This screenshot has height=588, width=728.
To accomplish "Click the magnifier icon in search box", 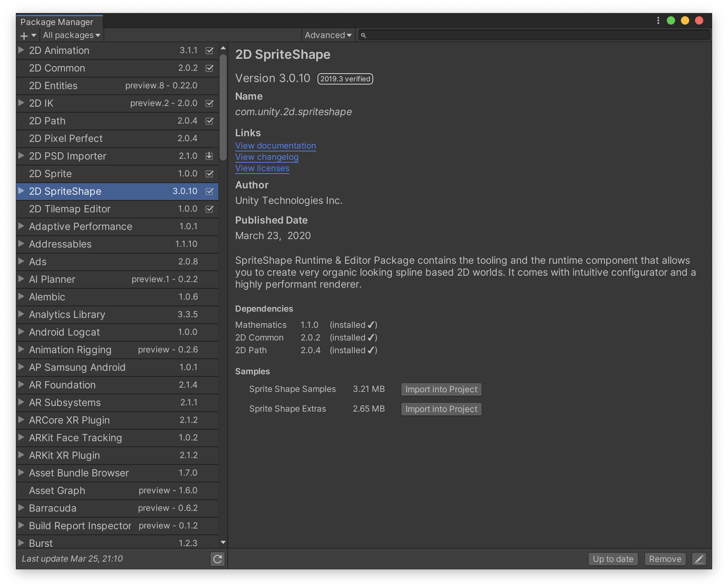I will pyautogui.click(x=364, y=35).
